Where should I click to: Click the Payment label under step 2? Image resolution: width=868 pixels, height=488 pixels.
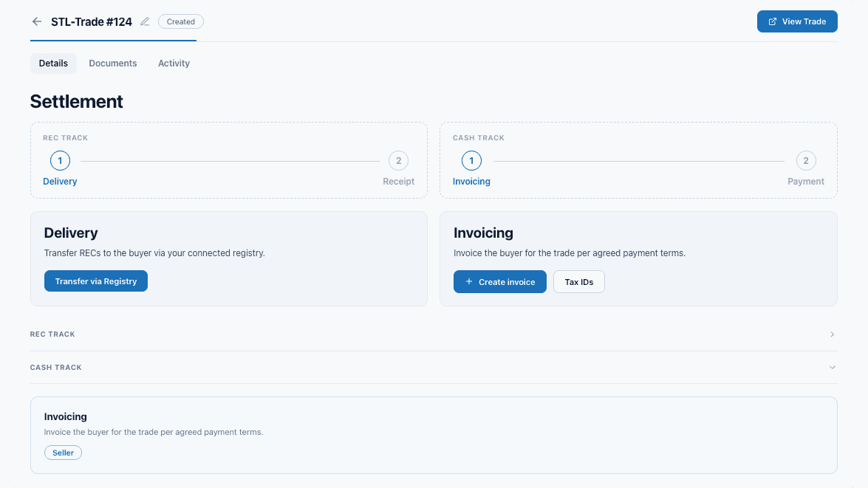[806, 182]
